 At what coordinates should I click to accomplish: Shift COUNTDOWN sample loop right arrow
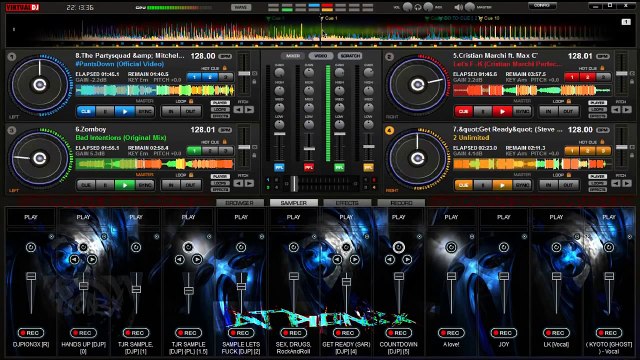(407, 259)
